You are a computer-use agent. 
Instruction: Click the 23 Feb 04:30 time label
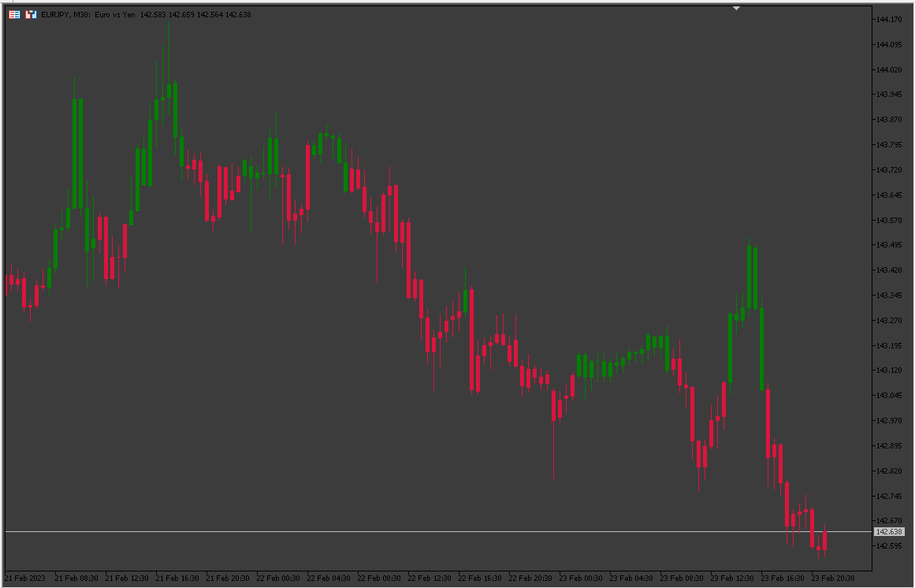click(x=631, y=579)
